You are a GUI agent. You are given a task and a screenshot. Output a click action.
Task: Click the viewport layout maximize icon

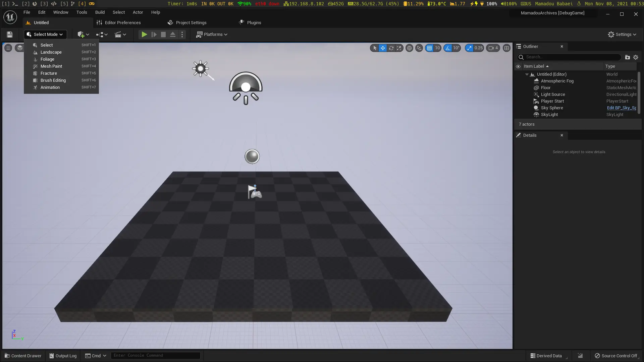(x=506, y=48)
